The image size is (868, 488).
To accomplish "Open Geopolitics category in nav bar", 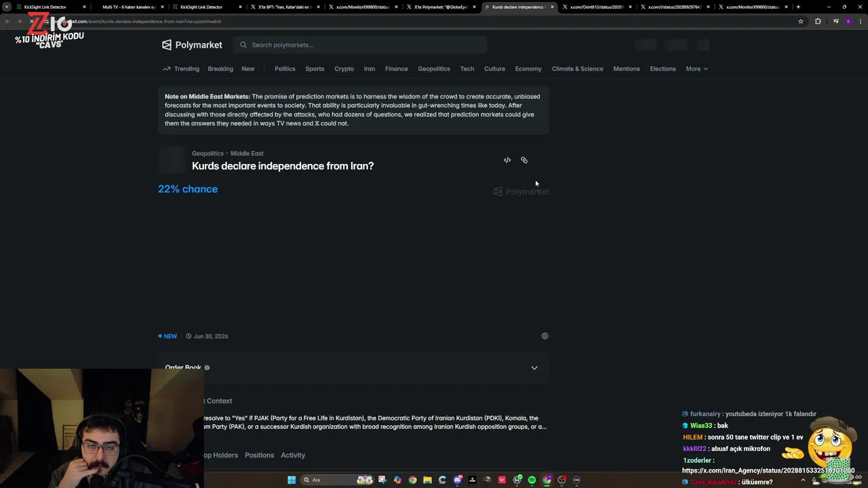I will point(434,68).
